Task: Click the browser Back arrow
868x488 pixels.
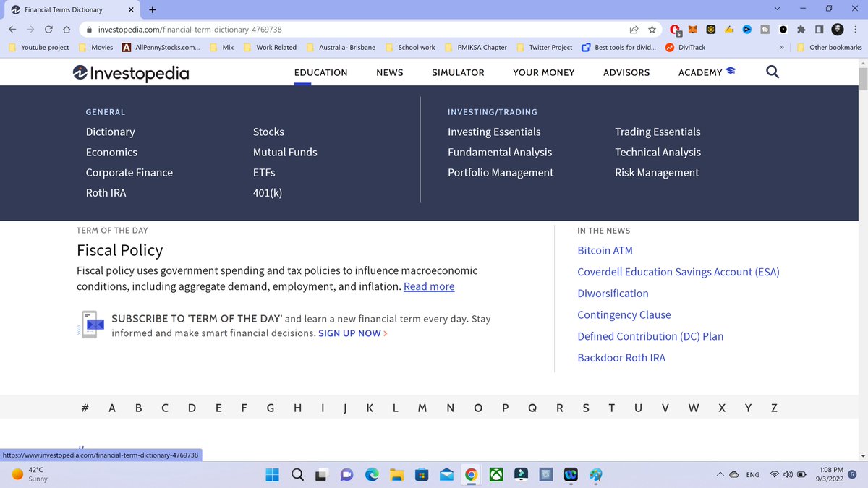Action: coord(14,30)
